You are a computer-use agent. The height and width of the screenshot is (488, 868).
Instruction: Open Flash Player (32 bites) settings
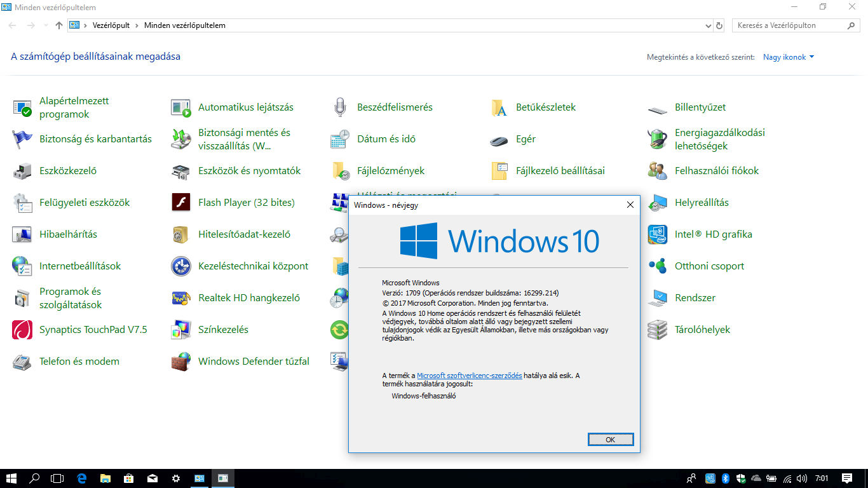click(233, 203)
